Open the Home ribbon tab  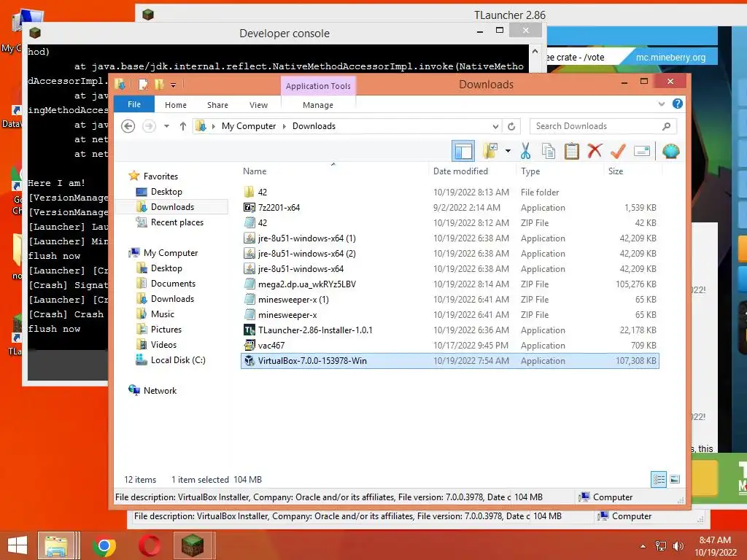point(175,105)
